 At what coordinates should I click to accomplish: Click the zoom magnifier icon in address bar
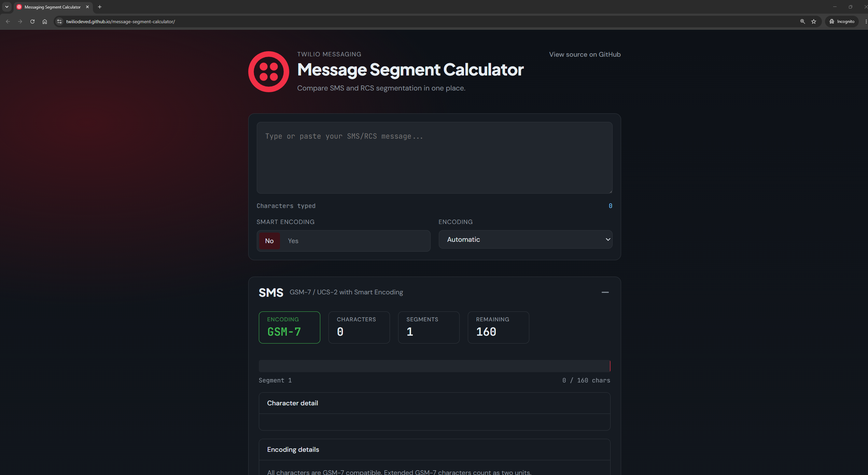point(802,22)
